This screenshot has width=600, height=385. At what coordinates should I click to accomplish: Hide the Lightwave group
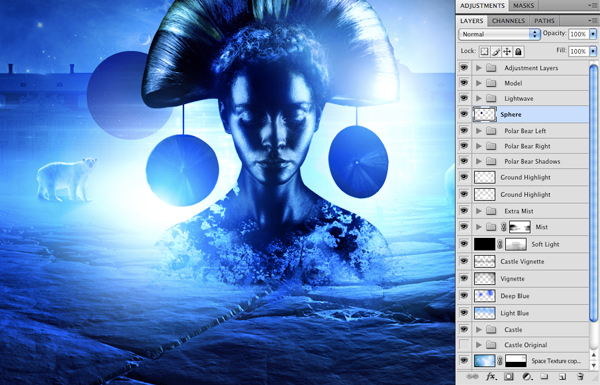tap(464, 98)
